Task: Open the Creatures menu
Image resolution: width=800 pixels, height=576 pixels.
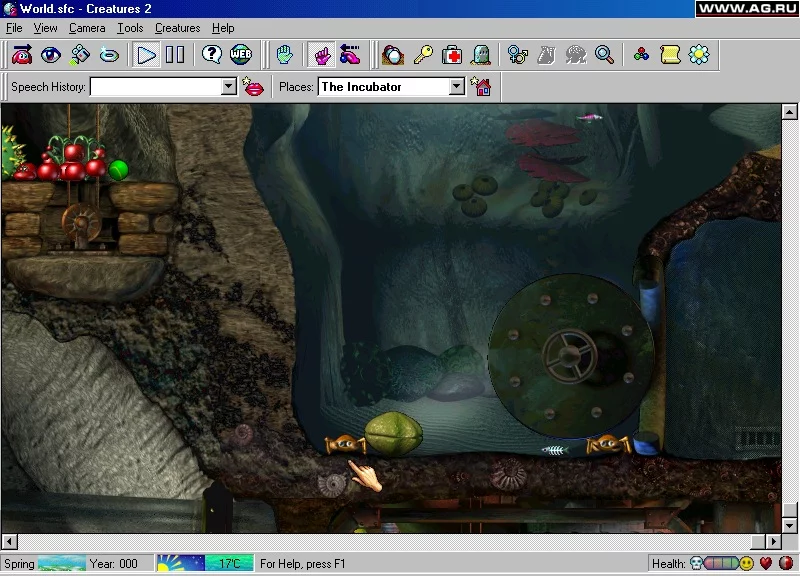Action: pyautogui.click(x=178, y=28)
